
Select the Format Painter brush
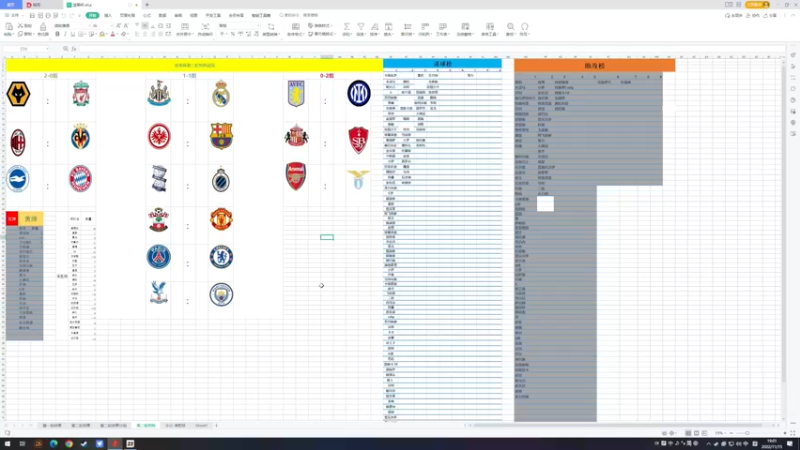[x=43, y=27]
